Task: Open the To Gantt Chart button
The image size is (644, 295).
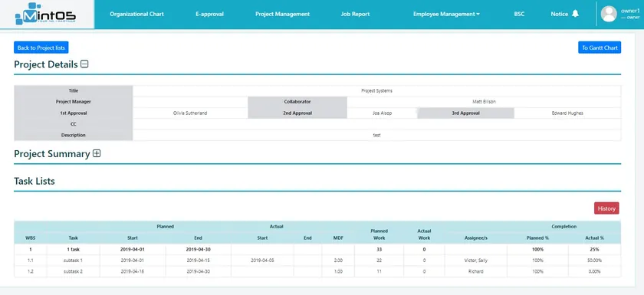Action: point(600,48)
